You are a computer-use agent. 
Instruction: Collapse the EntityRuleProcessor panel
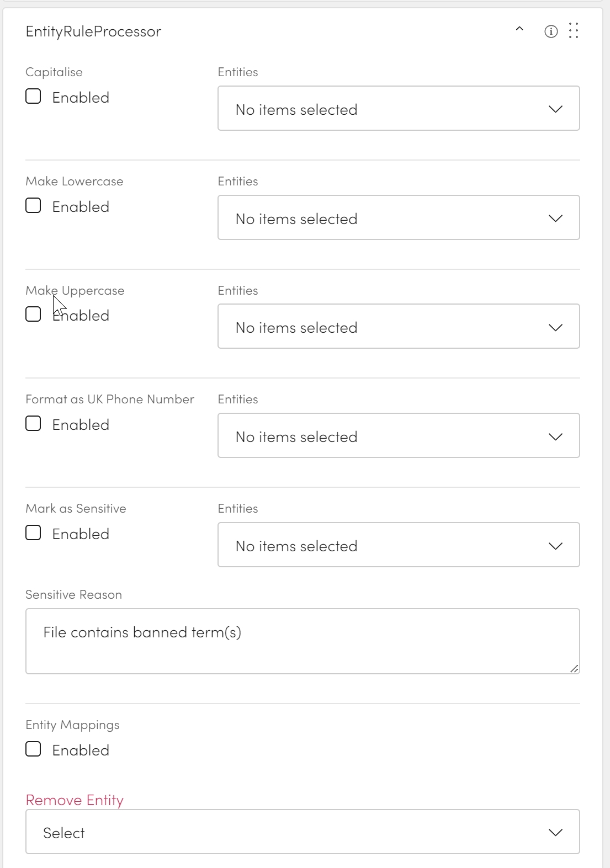click(519, 30)
